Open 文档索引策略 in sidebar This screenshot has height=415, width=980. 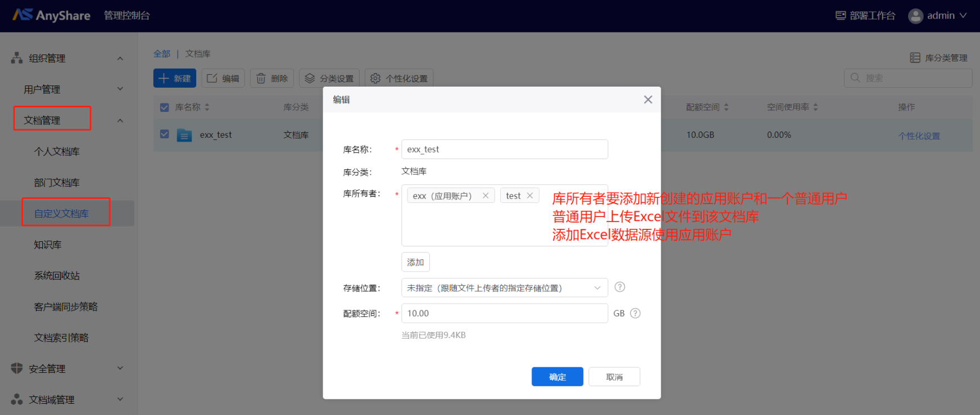[x=61, y=337]
